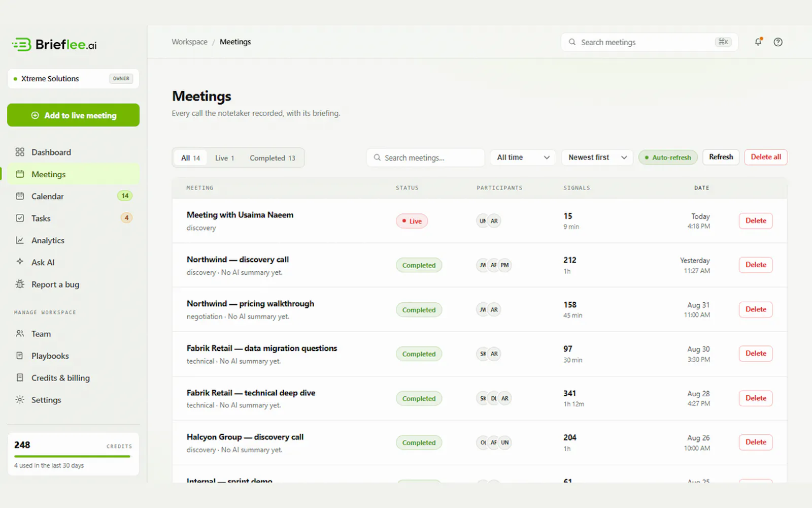
Task: Click the Workspace breadcrumb link
Action: pyautogui.click(x=189, y=42)
